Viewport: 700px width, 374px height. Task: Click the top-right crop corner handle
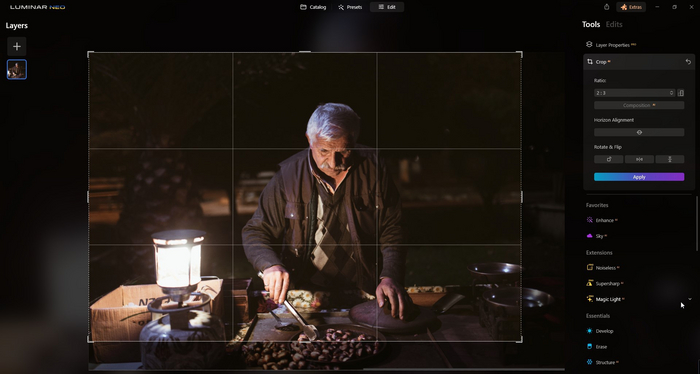tap(519, 54)
